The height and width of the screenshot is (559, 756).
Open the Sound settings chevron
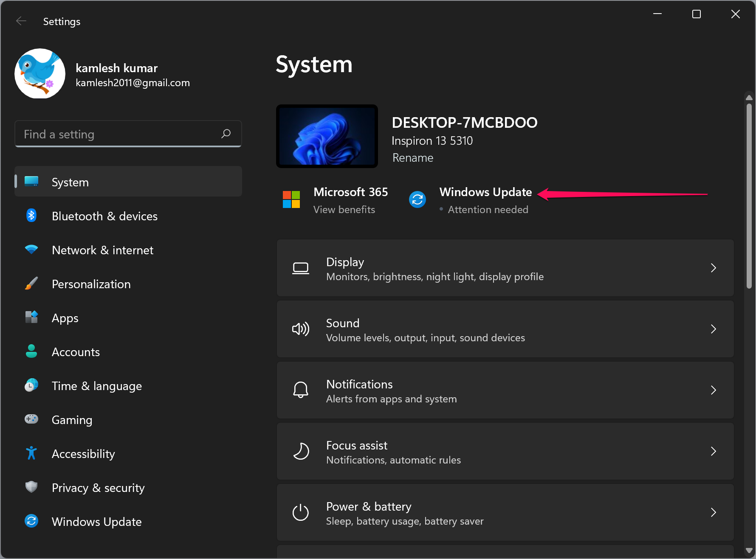point(714,329)
